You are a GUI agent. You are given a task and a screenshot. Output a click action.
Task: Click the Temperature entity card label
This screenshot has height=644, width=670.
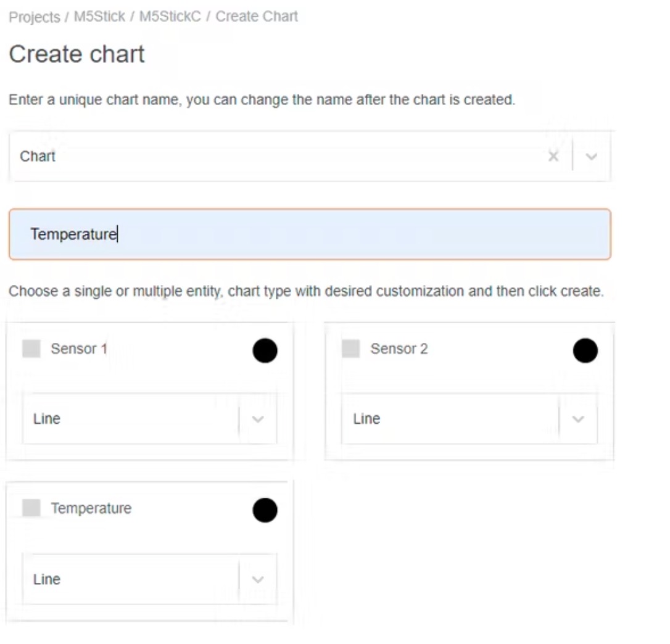[91, 509]
